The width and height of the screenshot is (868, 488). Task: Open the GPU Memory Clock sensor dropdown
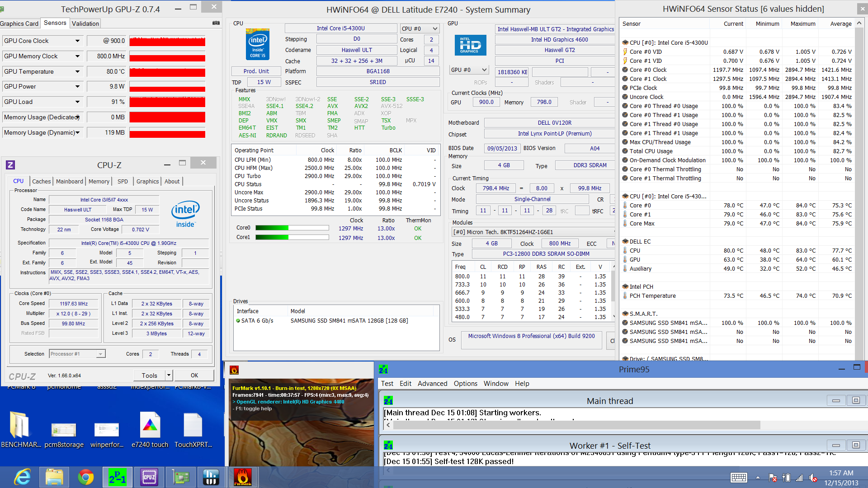coord(77,56)
